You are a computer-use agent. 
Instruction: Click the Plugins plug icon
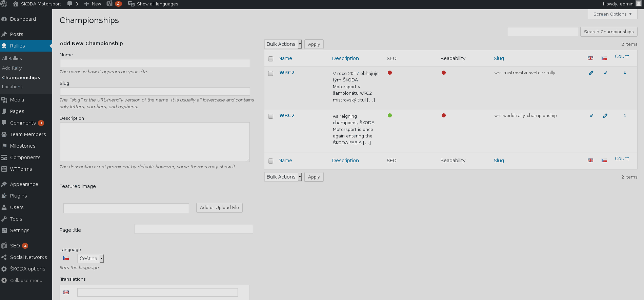click(4, 196)
